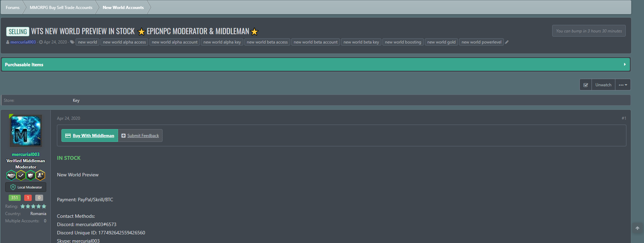Screen dimensions: 644x243
Task: Open New World Accounts breadcrumb
Action: pyautogui.click(x=123, y=7)
